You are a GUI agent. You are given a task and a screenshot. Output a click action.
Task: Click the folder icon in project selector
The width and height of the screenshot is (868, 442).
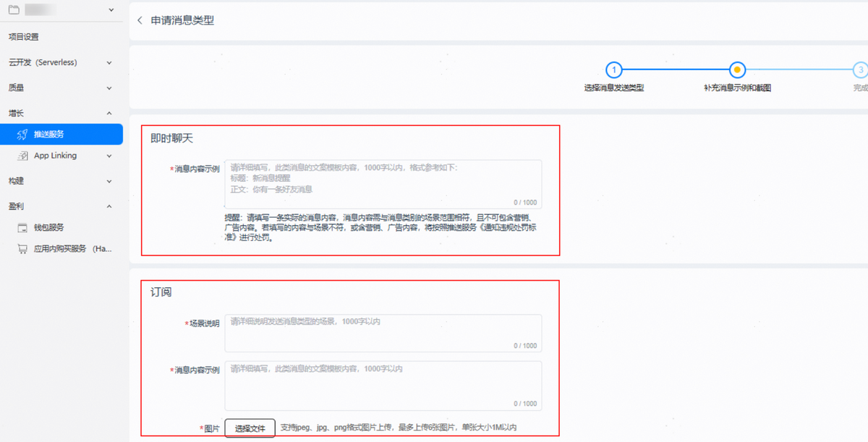point(14,10)
